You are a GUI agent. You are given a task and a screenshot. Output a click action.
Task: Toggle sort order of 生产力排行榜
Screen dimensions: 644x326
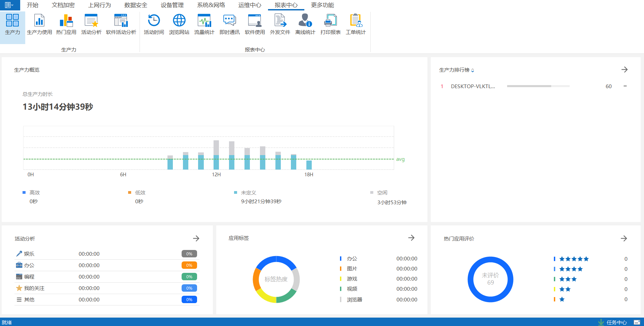(x=472, y=70)
